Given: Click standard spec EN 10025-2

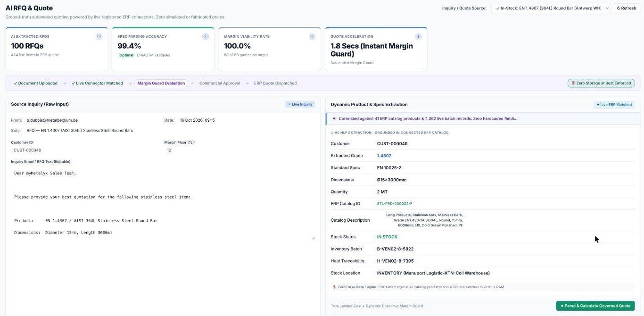Looking at the screenshot, I should (x=389, y=167).
